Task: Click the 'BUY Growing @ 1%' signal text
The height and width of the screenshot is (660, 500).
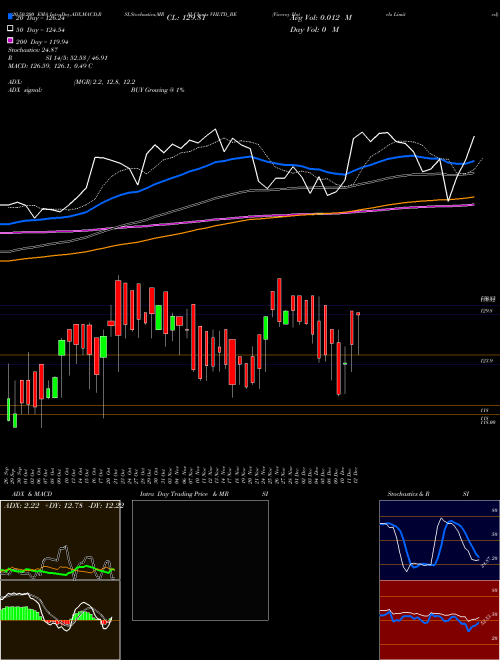Action: pos(157,90)
